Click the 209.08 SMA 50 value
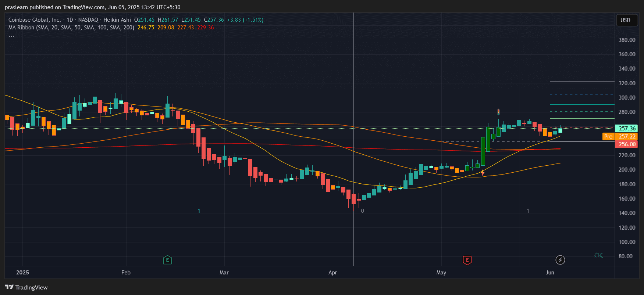 click(166, 28)
